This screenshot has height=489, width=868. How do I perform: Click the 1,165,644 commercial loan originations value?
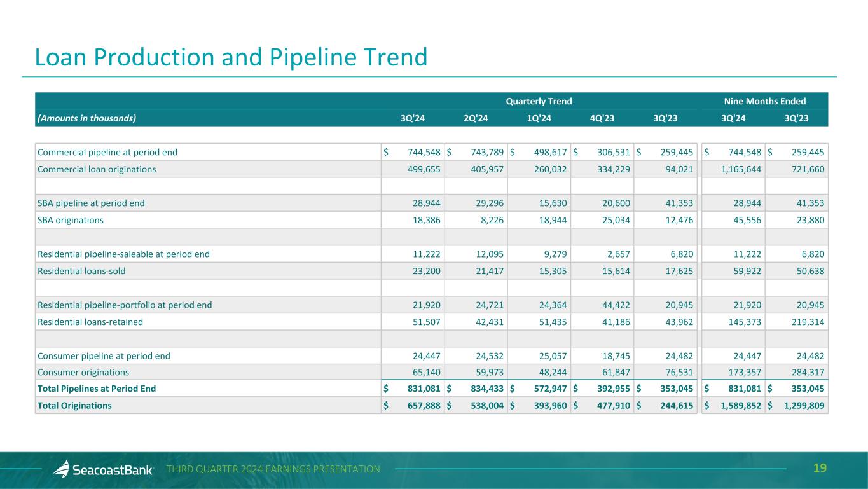pyautogui.click(x=737, y=169)
